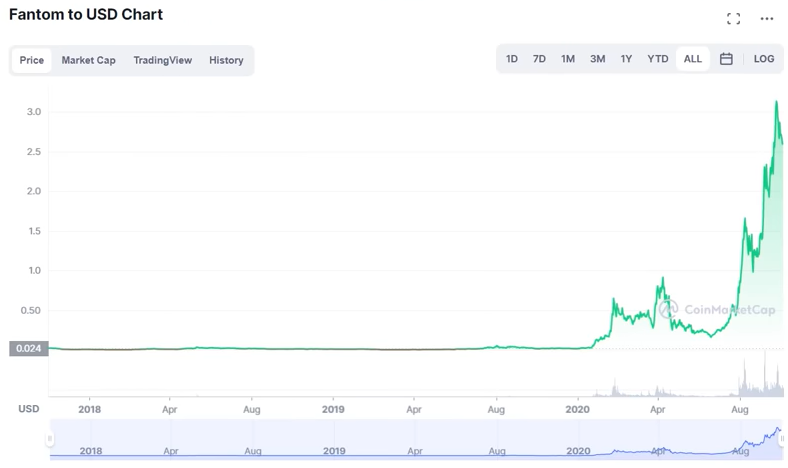Click the 2020 label on the main x-axis
The image size is (788, 468).
(x=577, y=409)
